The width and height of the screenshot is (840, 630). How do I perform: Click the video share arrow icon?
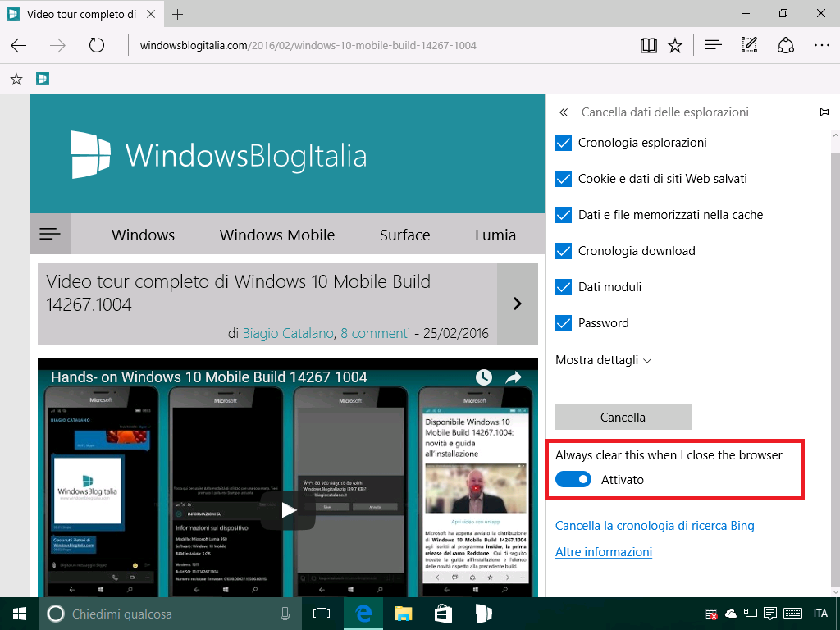(x=514, y=377)
